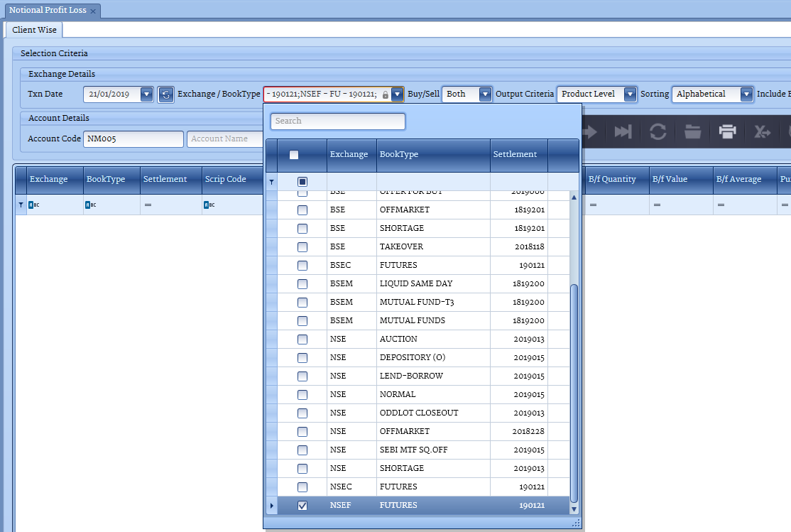This screenshot has width=791, height=532.
Task: Click the dropdown list vertical scrollbar
Action: point(574,391)
